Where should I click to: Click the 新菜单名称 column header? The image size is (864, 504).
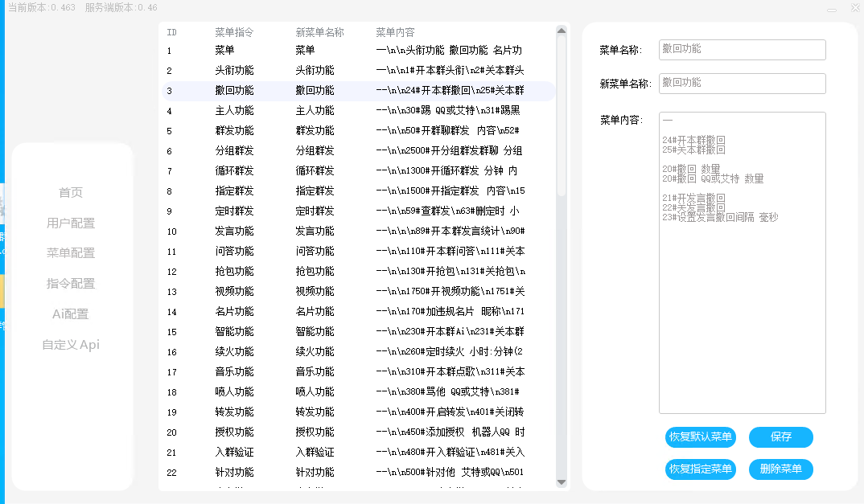tap(319, 32)
